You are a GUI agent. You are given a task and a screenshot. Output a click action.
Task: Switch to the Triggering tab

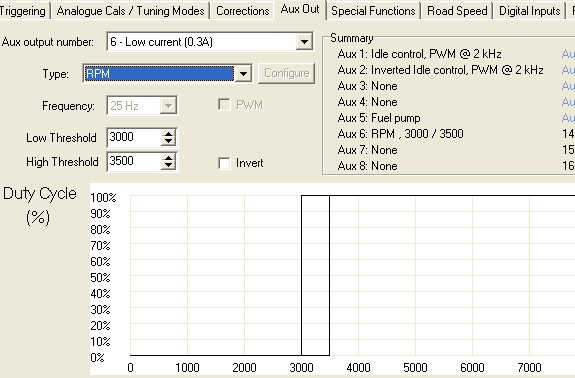click(x=23, y=11)
